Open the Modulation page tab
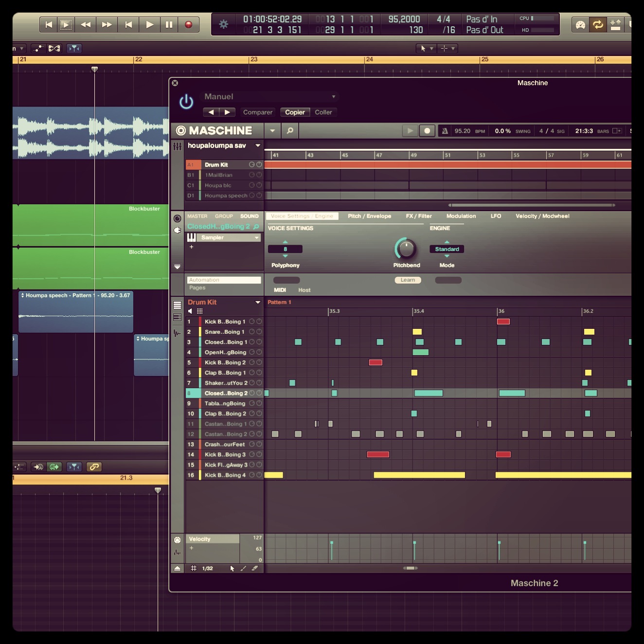Viewport: 644px width, 644px height. coord(461,216)
